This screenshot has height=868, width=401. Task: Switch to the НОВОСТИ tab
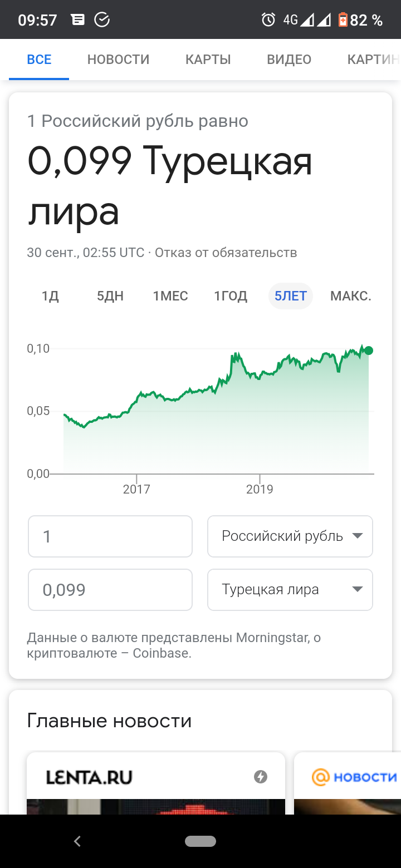119,60
